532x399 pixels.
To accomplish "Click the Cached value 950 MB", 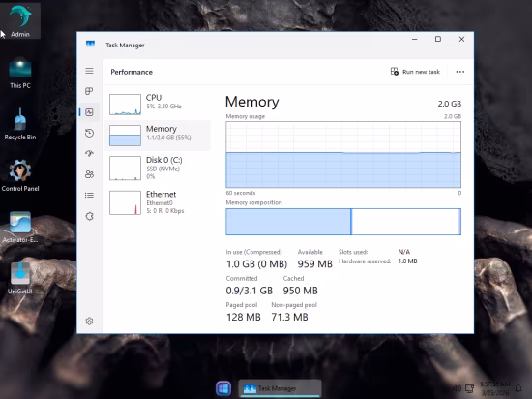I will 300,291.
